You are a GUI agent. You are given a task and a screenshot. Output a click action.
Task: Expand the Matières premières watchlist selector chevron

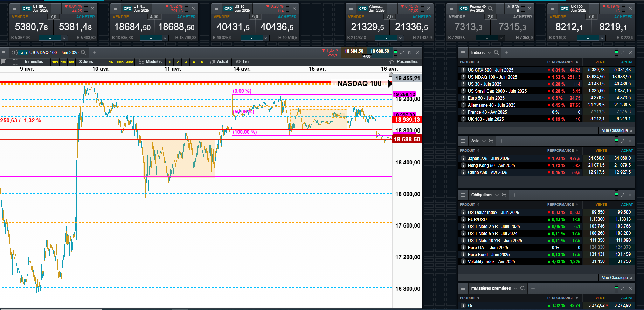pyautogui.click(x=515, y=288)
